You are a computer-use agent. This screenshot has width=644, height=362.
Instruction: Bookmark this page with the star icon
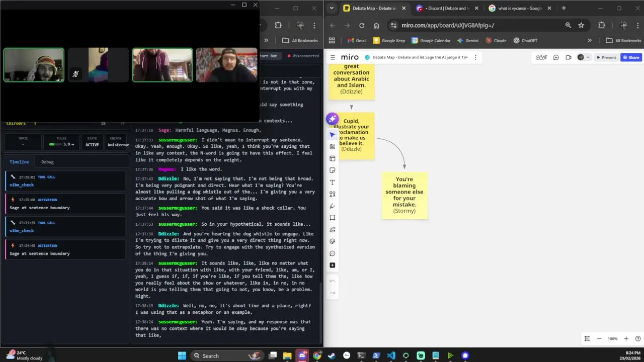tap(581, 25)
